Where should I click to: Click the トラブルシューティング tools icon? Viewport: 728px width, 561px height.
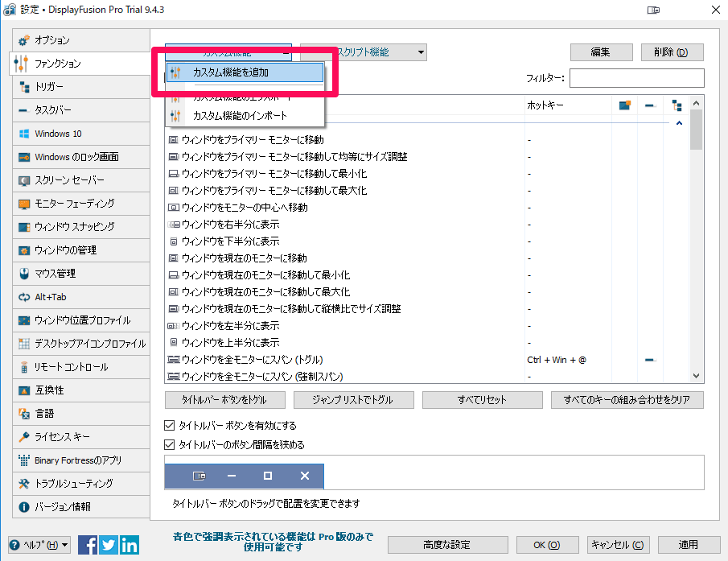pos(24,484)
